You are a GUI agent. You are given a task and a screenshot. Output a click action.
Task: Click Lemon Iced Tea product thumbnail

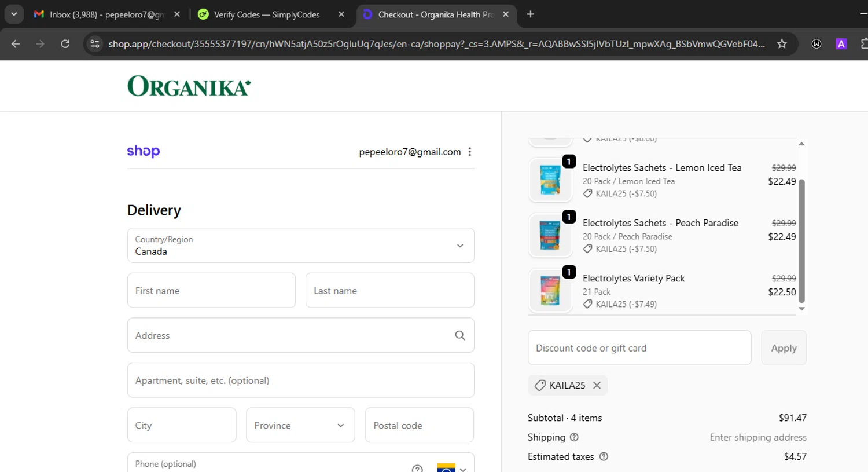(550, 180)
